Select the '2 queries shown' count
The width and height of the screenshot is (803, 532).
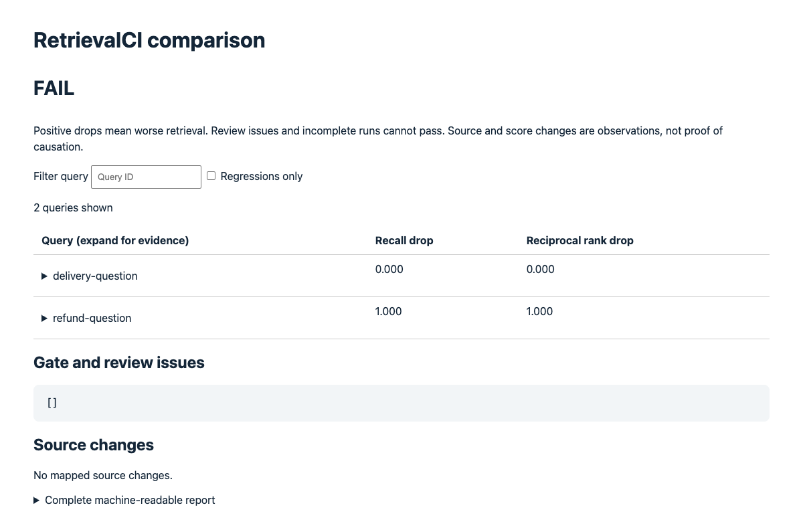pos(73,207)
